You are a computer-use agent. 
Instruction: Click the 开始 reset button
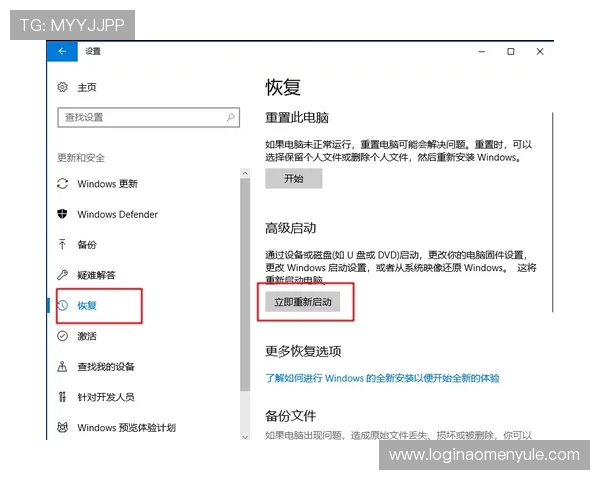click(x=293, y=178)
